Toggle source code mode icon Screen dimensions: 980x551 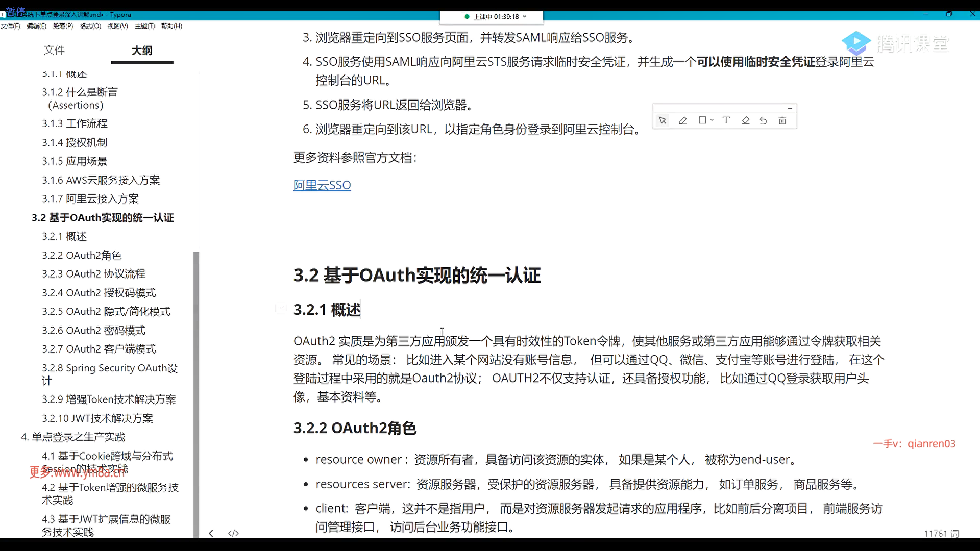[x=233, y=533]
